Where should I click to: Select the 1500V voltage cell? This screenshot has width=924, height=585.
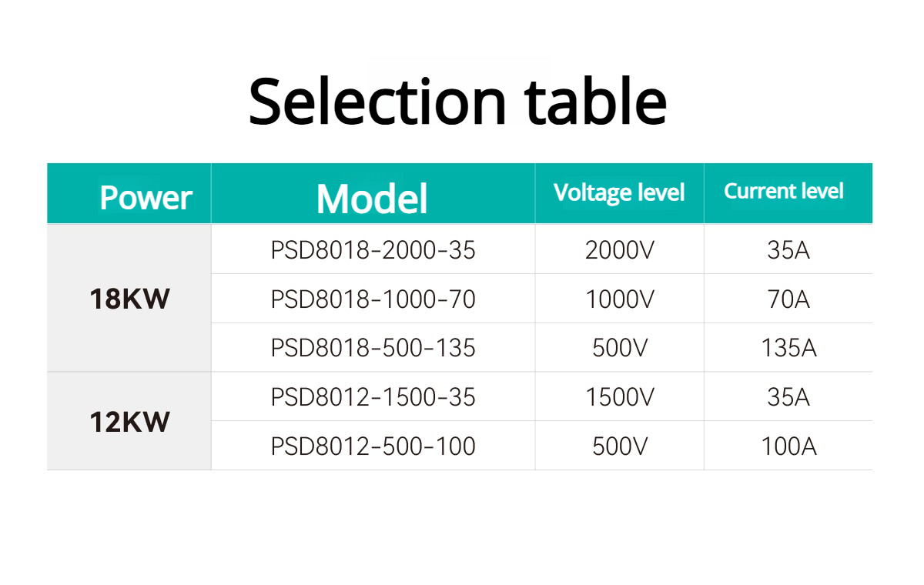(x=619, y=397)
